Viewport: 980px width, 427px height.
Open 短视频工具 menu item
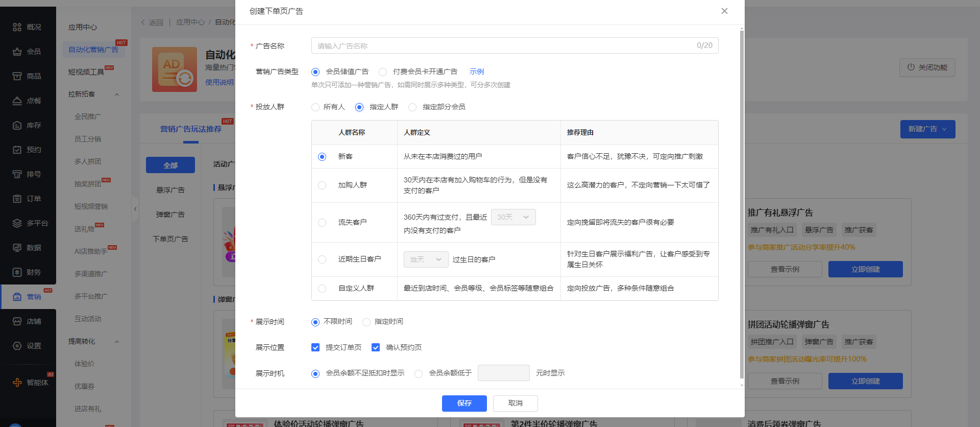[86, 72]
